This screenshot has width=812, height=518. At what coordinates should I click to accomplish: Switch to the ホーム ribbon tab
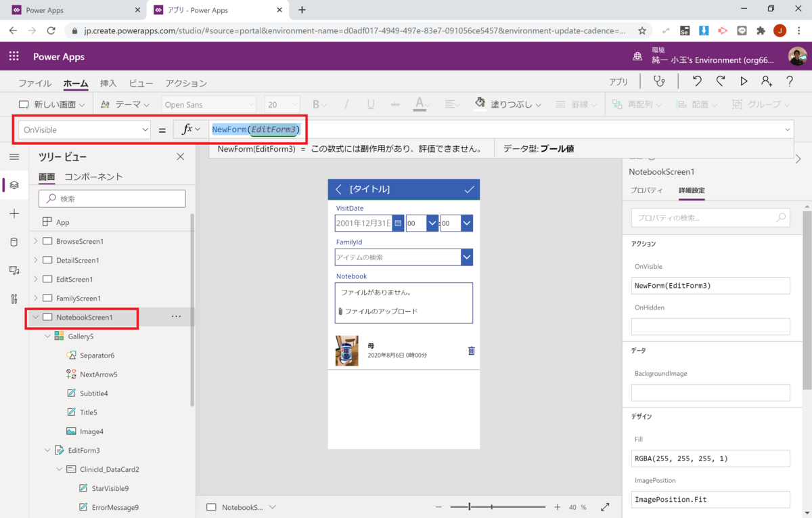76,83
